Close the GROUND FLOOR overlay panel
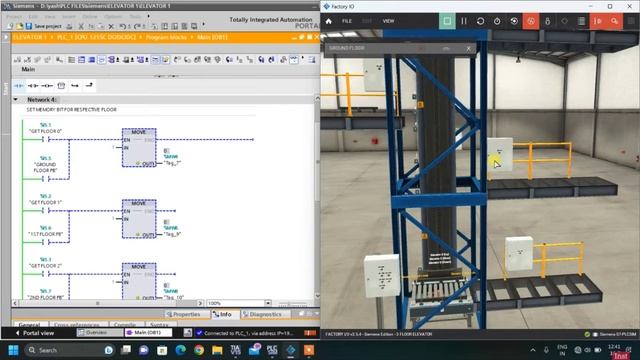Viewport: 640px width, 360px height. 469,49
